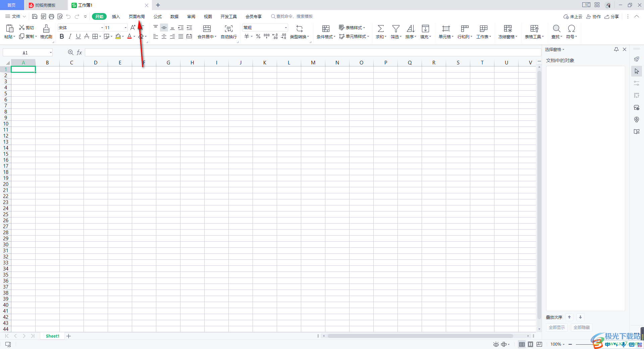This screenshot has height=349, width=644.
Task: Click the increase indent icon
Action: point(189,28)
